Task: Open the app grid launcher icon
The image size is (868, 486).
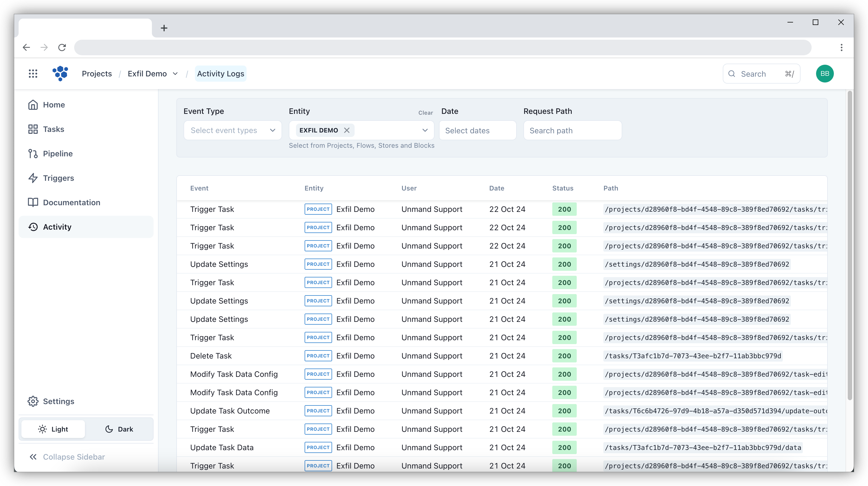Action: tap(33, 74)
